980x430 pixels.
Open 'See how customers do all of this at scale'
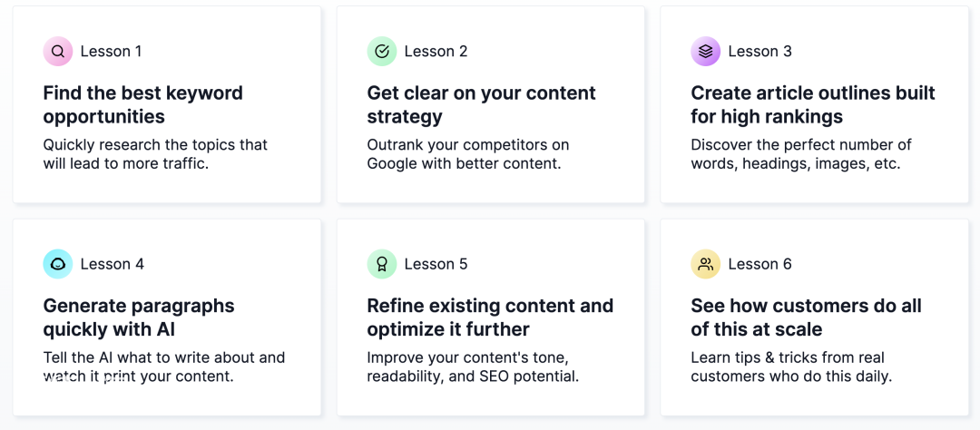coord(807,318)
